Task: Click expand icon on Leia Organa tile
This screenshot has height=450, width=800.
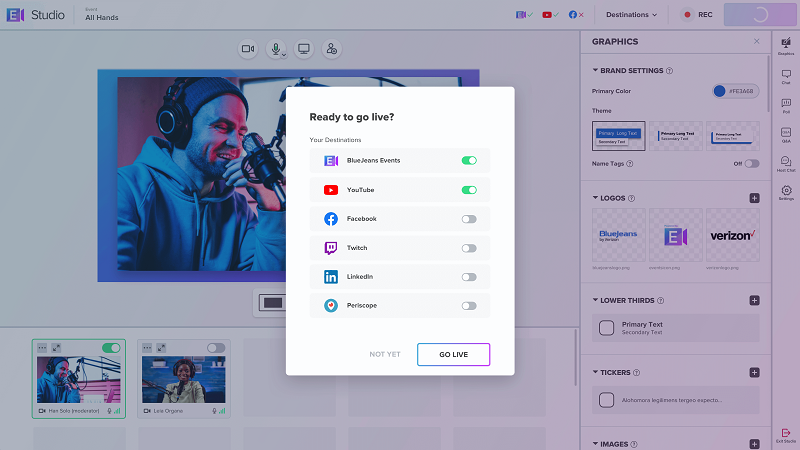Action: pos(161,348)
